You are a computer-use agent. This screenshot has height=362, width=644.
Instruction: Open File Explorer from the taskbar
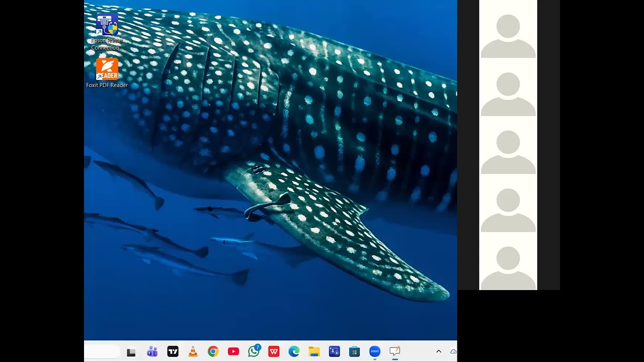314,352
